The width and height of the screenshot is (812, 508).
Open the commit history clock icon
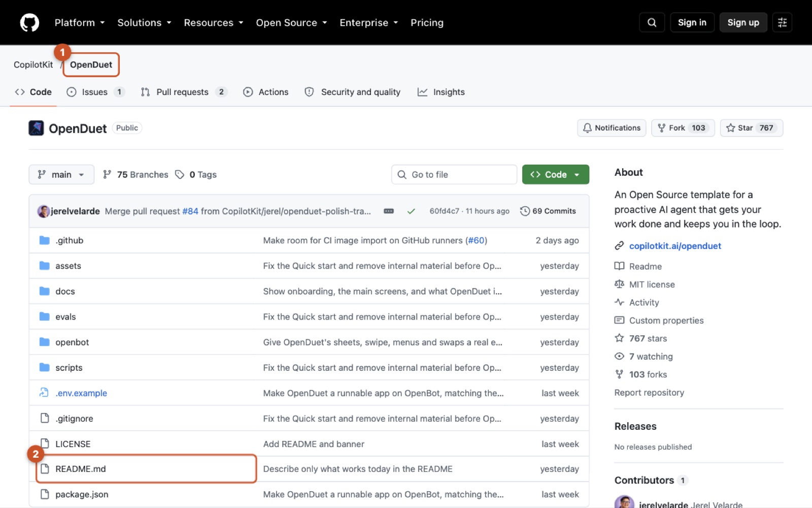[x=525, y=211]
